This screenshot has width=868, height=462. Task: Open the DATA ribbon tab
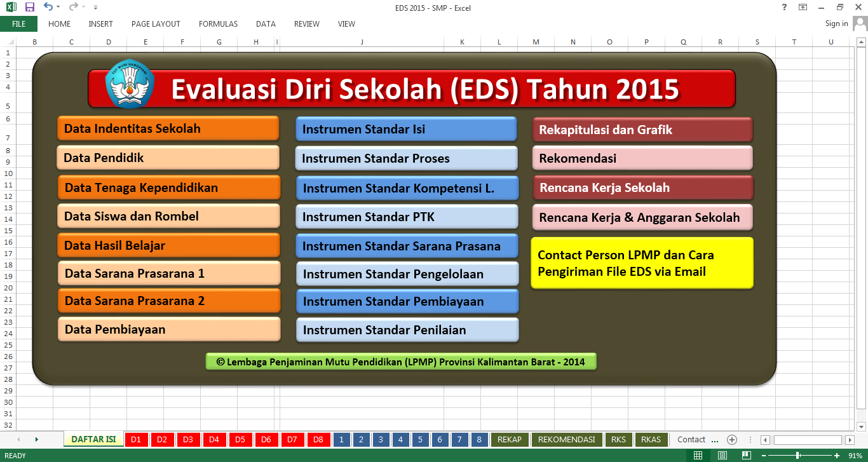click(x=266, y=24)
